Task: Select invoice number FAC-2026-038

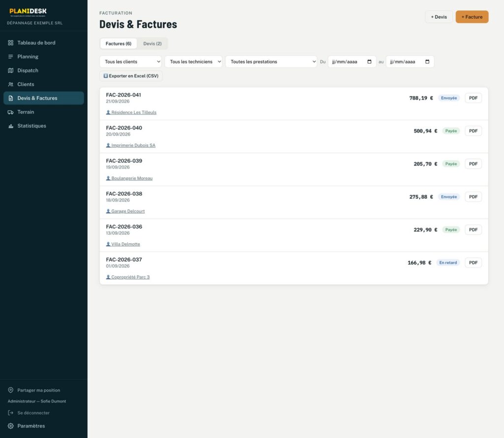Action: (x=124, y=194)
